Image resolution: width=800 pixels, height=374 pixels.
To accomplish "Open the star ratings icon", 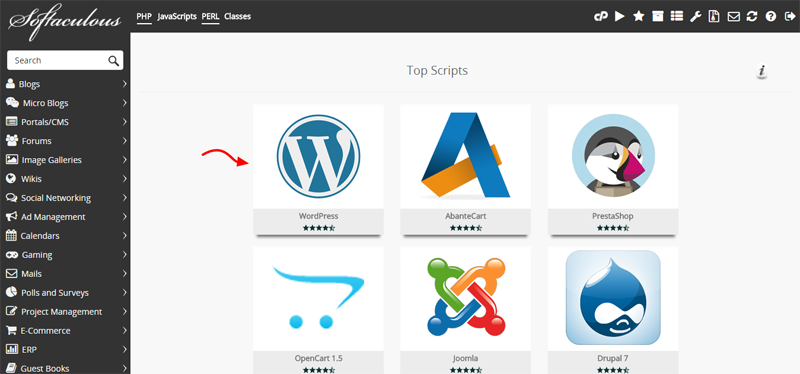I will point(639,16).
